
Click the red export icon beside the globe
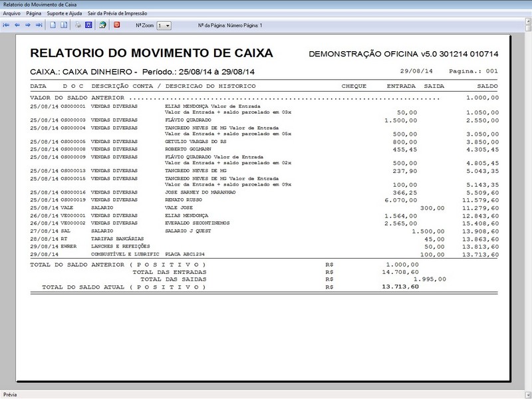[118, 25]
